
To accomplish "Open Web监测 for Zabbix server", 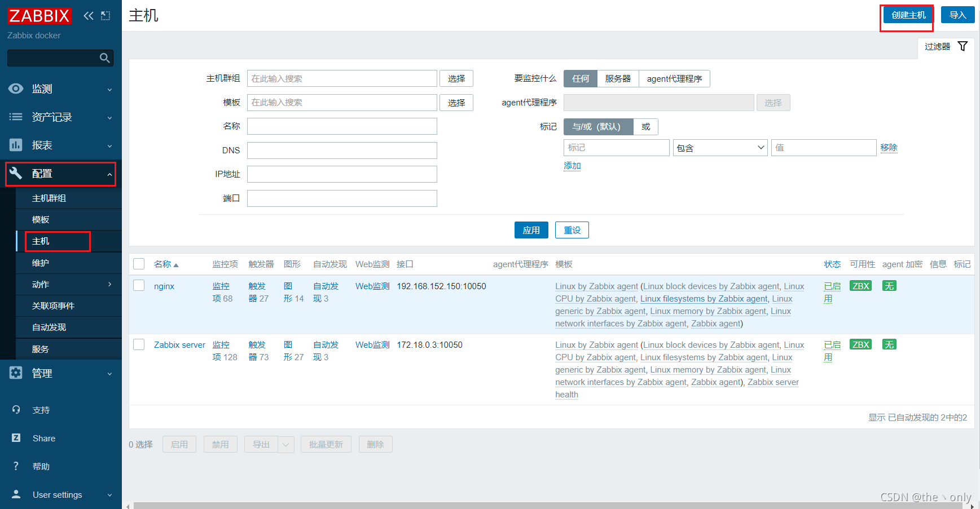I will (372, 344).
